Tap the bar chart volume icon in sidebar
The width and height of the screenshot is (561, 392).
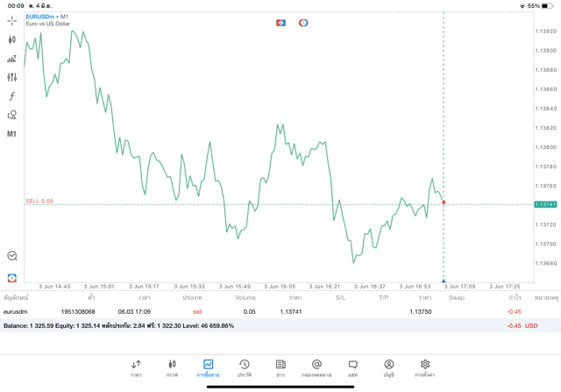(12, 59)
